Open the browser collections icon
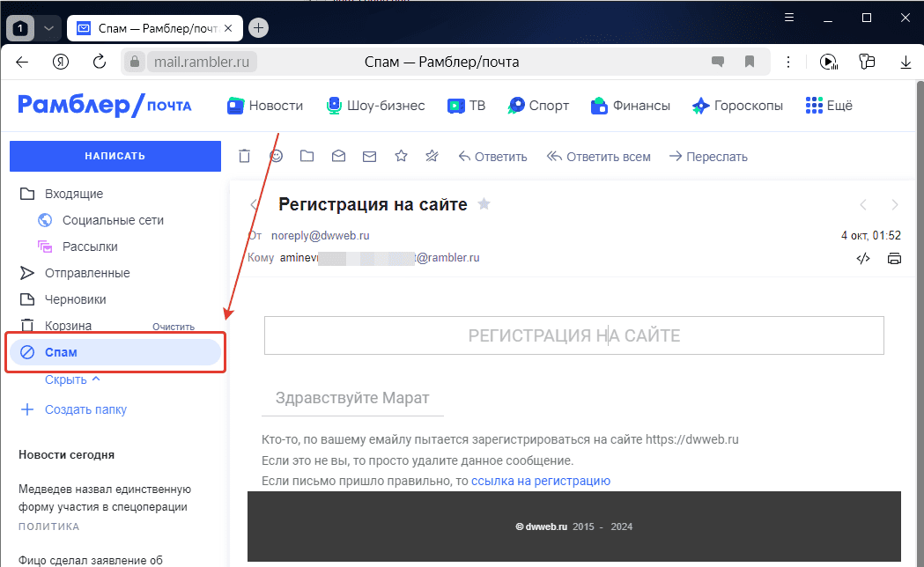Screen dimensions: 924x567 pyautogui.click(x=867, y=62)
